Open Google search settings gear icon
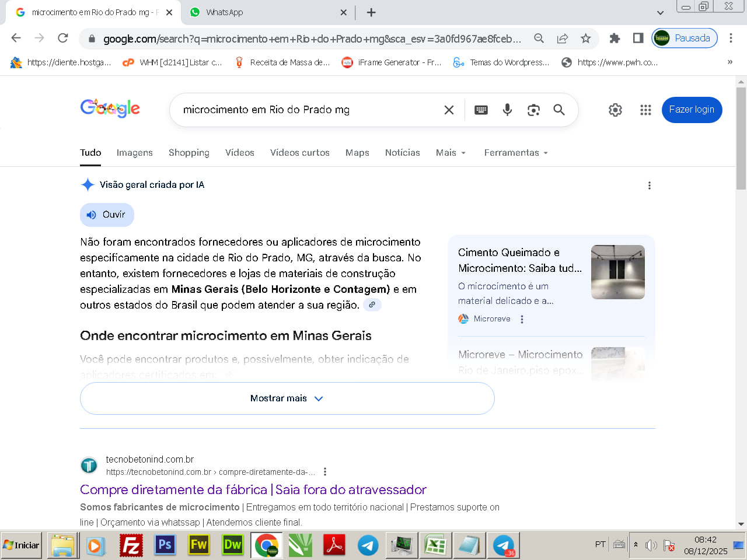Screen dimensions: 747x560 point(615,110)
